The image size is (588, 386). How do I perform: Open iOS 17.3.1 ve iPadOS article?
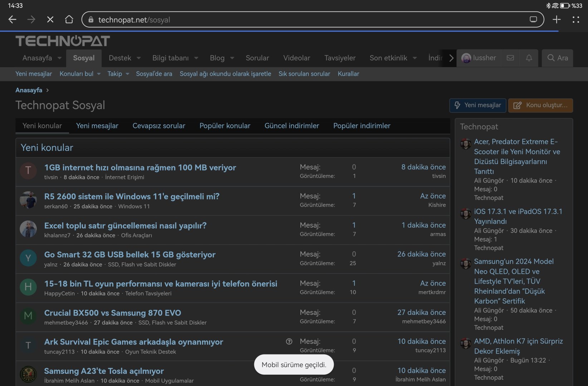click(518, 216)
